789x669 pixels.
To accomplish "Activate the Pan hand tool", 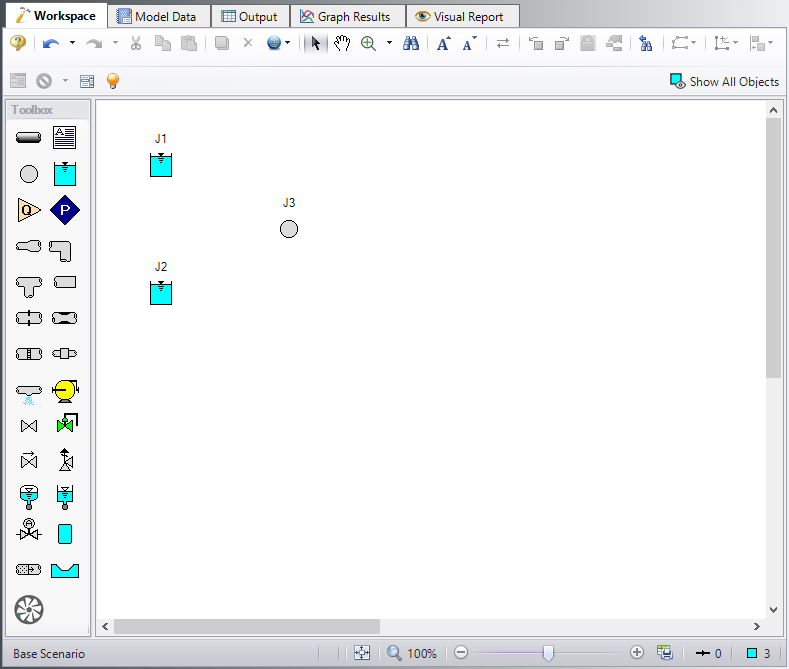I will click(342, 44).
